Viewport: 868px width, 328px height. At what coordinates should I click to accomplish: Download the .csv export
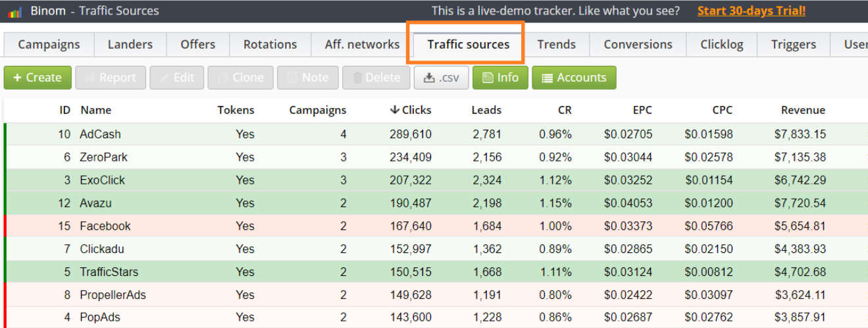pyautogui.click(x=441, y=77)
